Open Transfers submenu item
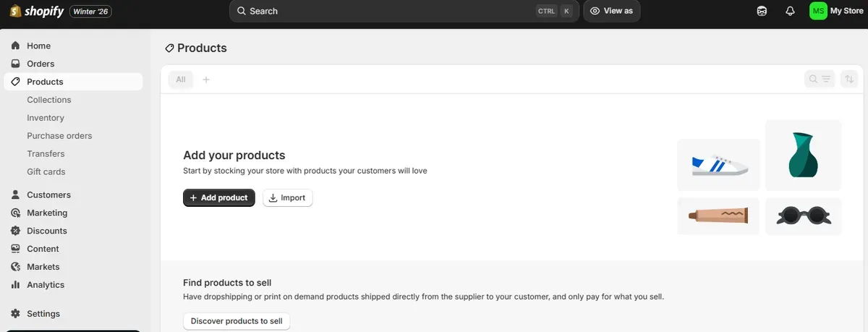Screen dimensions: 868x332 46,154
